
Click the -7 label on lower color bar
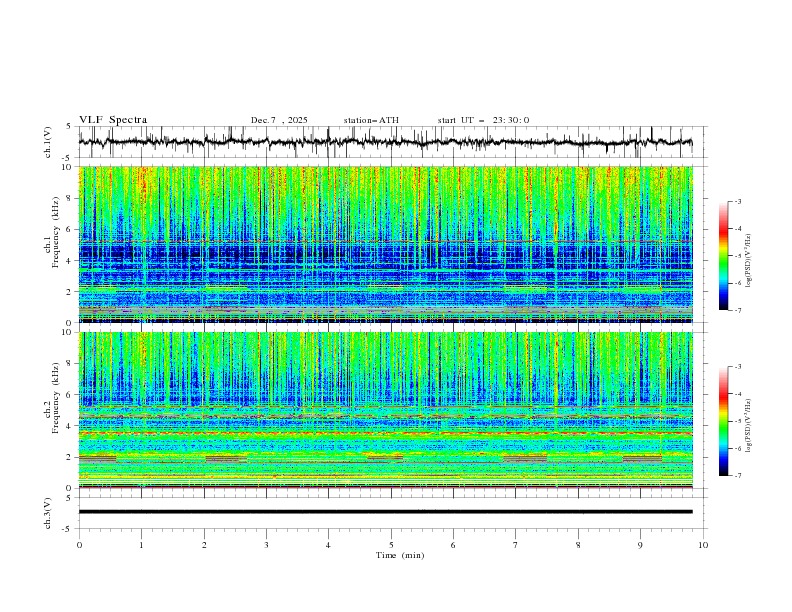[x=737, y=476]
